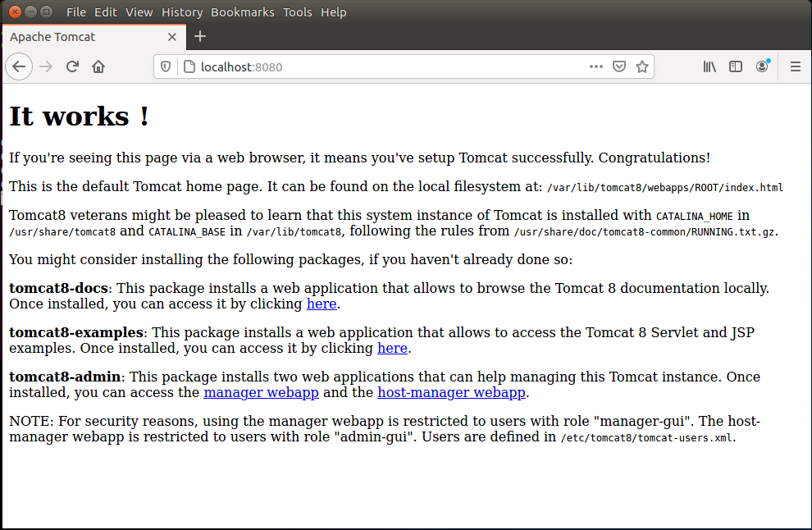This screenshot has height=530, width=812.
Task: Click the bold tomcat8-docs label
Action: click(x=58, y=288)
